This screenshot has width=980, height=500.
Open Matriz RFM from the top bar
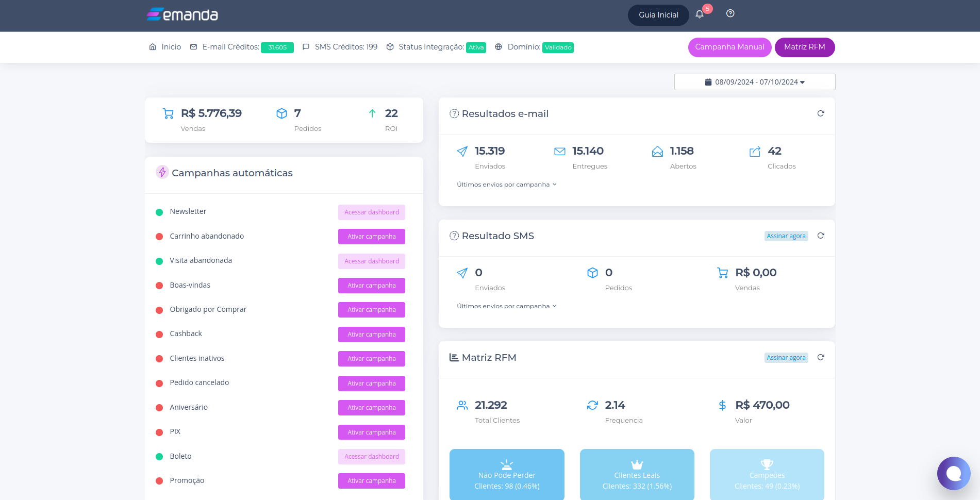[804, 47]
